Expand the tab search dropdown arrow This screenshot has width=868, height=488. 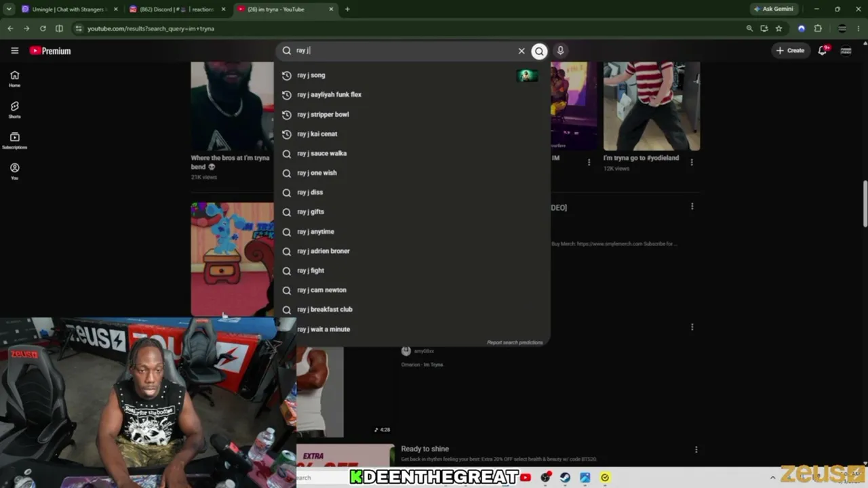[9, 9]
